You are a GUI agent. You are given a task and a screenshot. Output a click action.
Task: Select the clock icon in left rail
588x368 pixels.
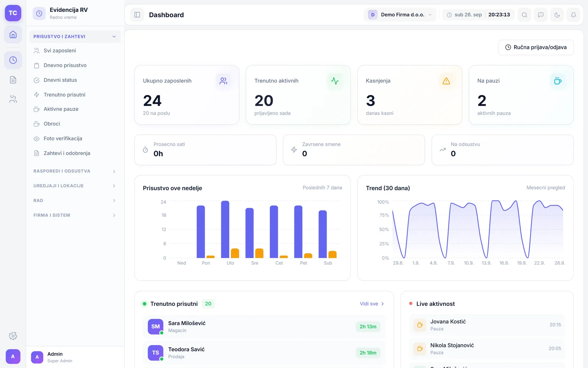click(13, 60)
